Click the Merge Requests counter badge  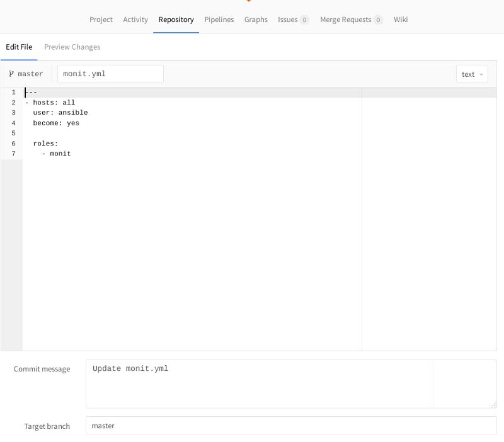(379, 20)
